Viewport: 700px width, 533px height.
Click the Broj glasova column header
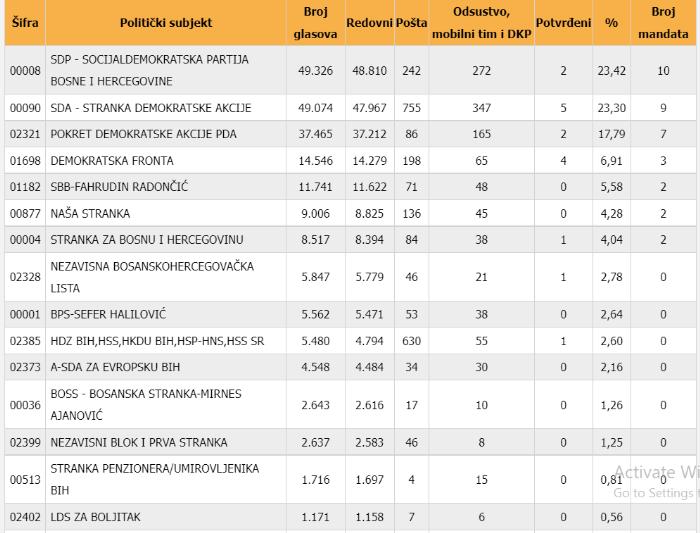pyautogui.click(x=315, y=23)
